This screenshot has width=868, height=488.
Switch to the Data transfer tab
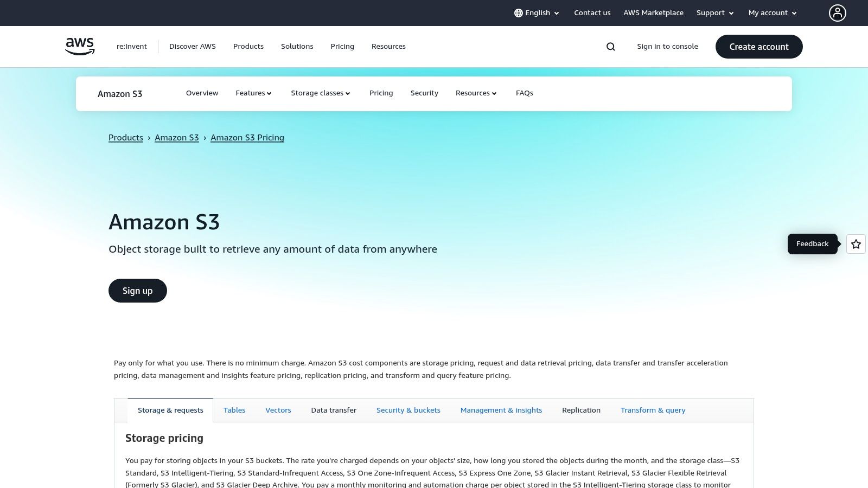(x=334, y=410)
